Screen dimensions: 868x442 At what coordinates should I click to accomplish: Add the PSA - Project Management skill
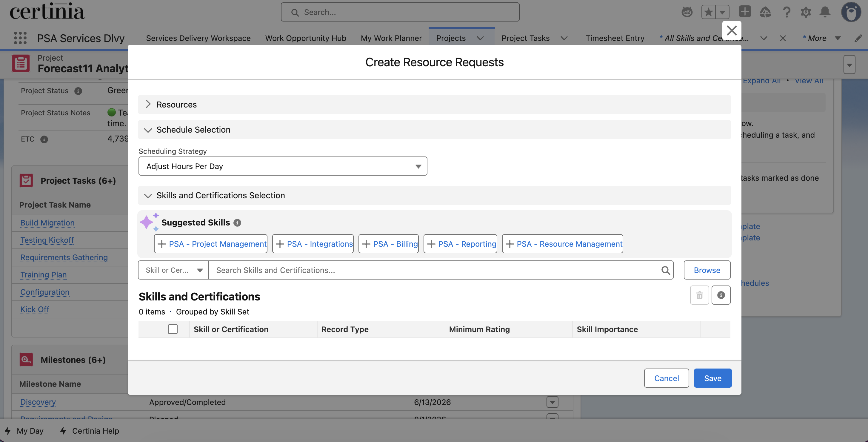pyautogui.click(x=211, y=244)
